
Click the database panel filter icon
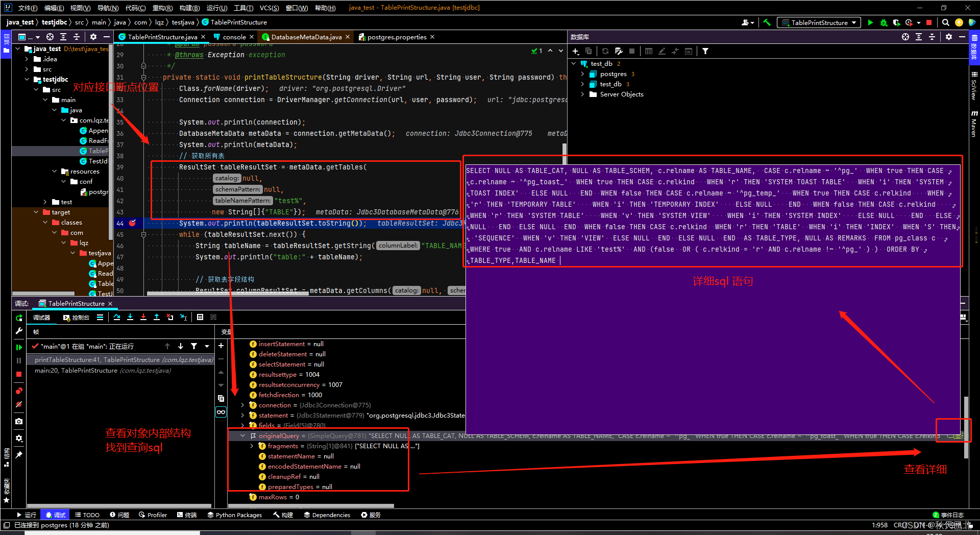705,51
